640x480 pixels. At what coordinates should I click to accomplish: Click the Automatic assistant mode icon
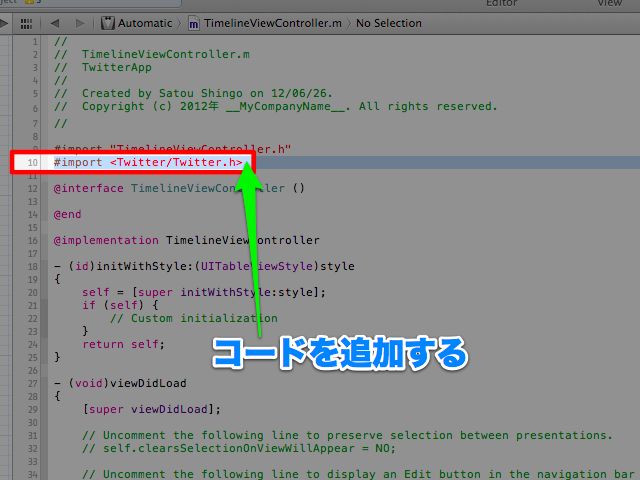point(108,23)
